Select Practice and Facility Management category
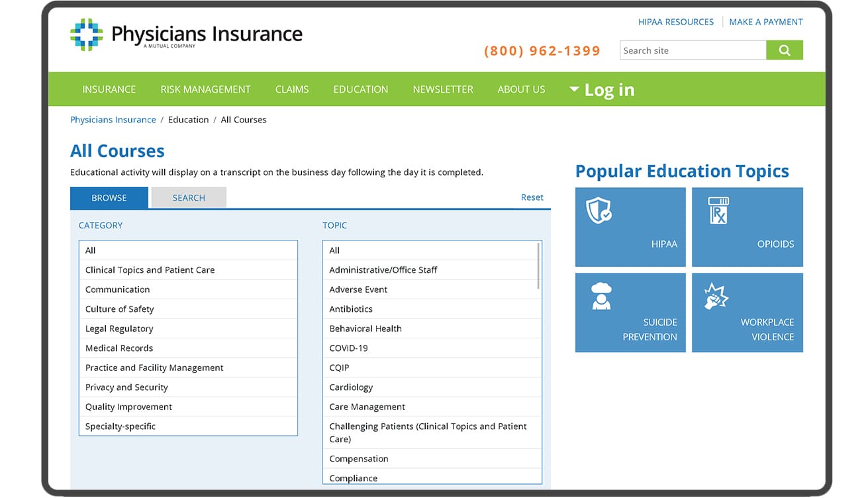This screenshot has height=498, width=868. [188, 368]
